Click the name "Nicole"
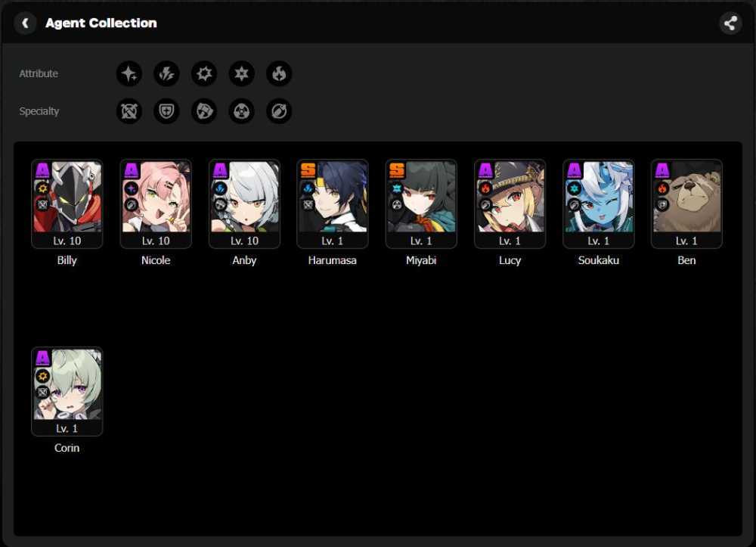The width and height of the screenshot is (756, 547). [x=156, y=260]
